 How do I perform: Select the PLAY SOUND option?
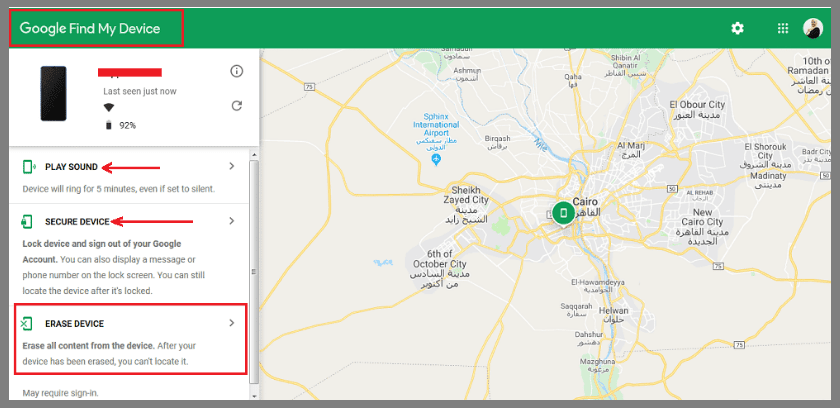tap(71, 167)
